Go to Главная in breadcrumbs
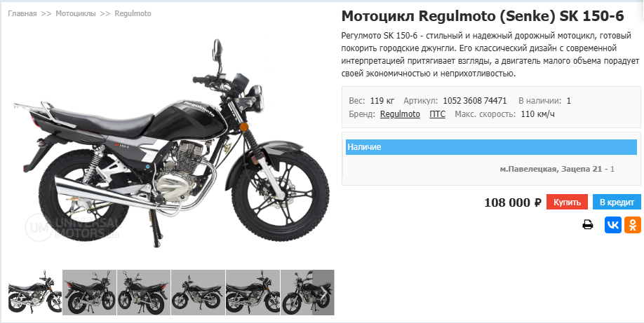 click(22, 13)
